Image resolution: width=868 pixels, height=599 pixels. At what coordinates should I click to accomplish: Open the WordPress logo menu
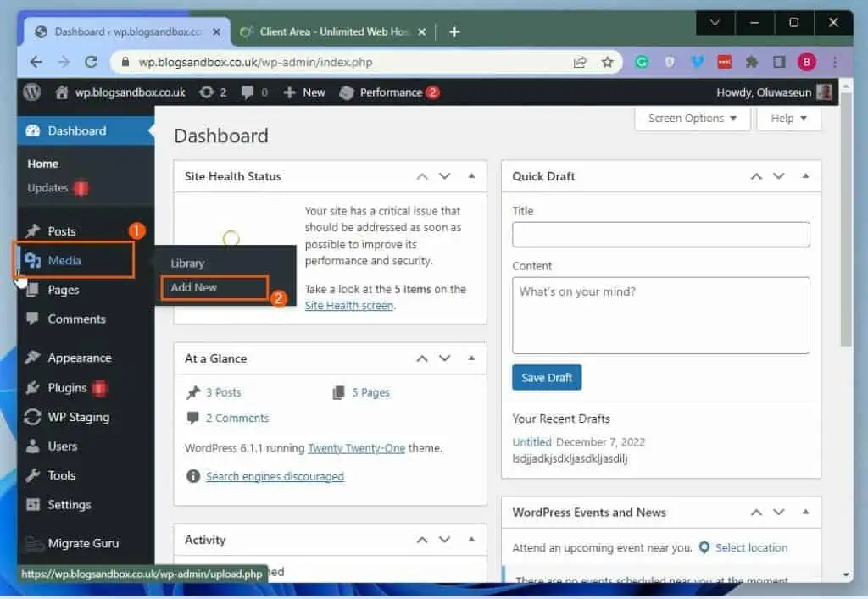31,92
